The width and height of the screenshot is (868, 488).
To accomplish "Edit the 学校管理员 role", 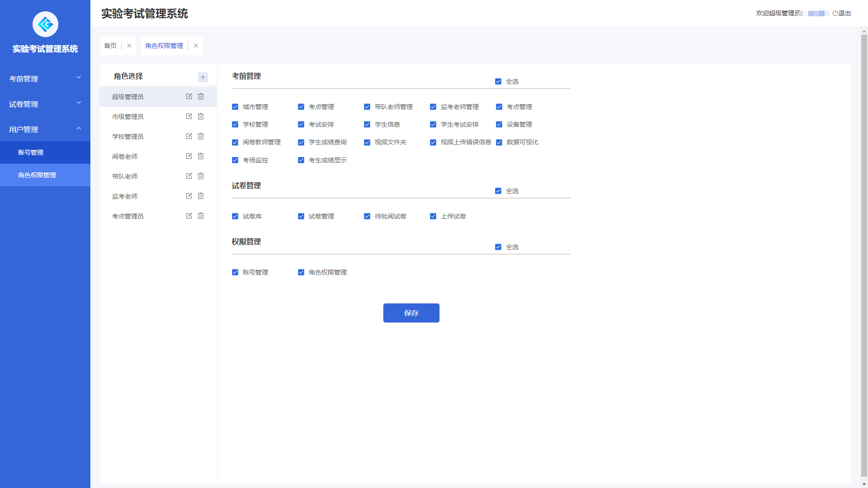I will [x=189, y=136].
